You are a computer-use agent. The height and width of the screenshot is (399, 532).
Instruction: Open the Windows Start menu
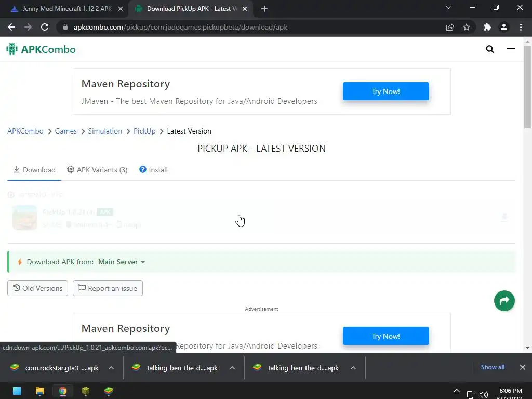tap(17, 391)
